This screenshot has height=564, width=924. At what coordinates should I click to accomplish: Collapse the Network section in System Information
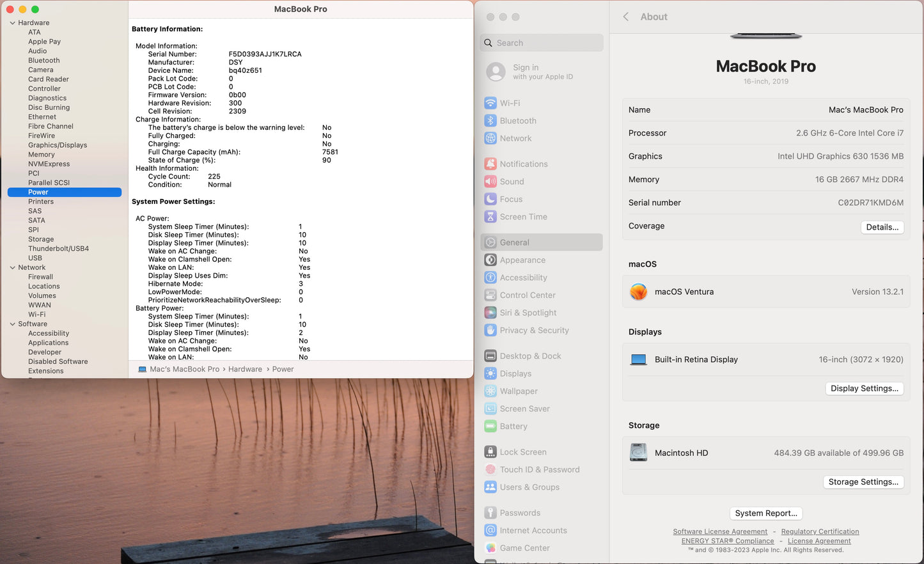(13, 267)
